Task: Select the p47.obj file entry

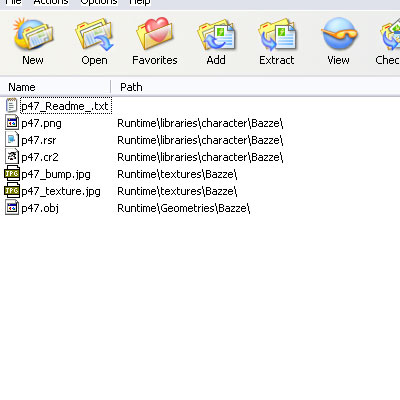Action: (40, 208)
